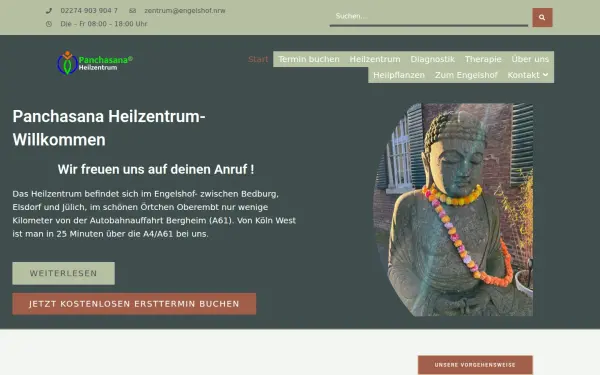Click the heading Panchasana Heilzentrum- Willkommen
This screenshot has height=375, width=600.
tap(109, 128)
